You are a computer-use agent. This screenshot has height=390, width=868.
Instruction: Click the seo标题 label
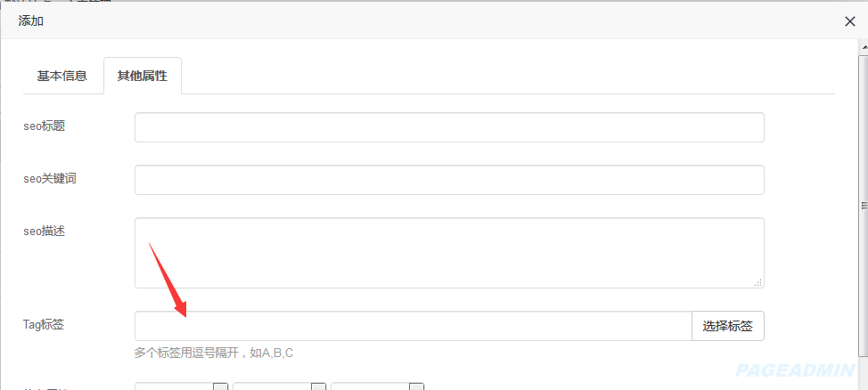point(45,126)
